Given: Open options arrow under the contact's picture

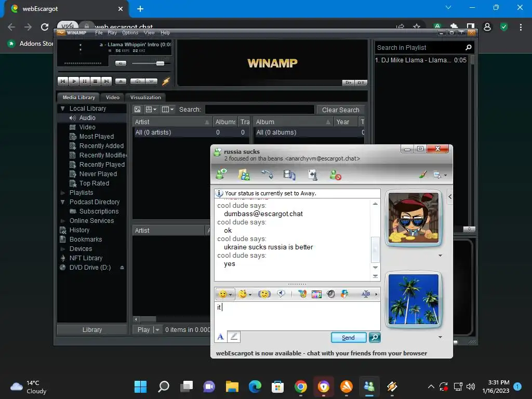Looking at the screenshot, I should (x=440, y=256).
